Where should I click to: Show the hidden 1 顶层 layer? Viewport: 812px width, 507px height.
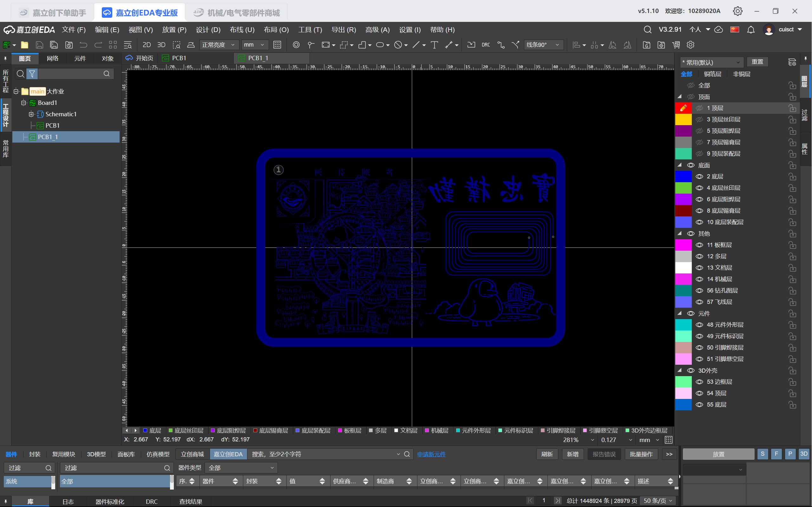(699, 108)
